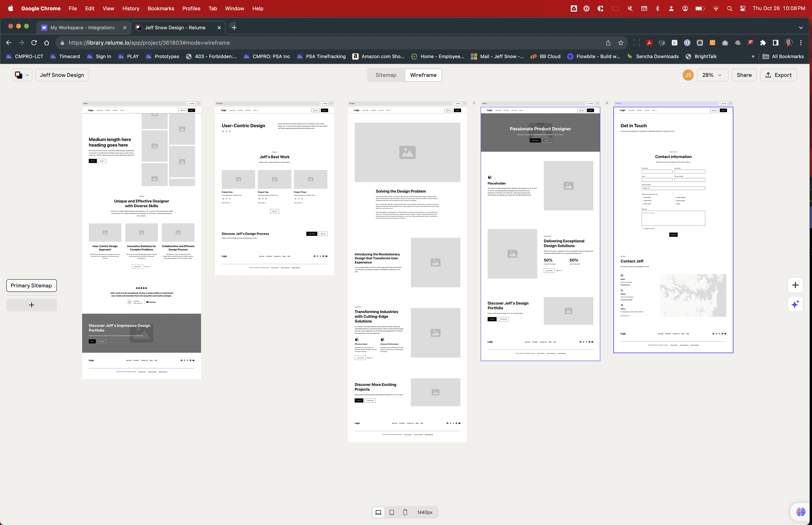
Task: Click the plus button above the AI sparkle
Action: tap(795, 285)
